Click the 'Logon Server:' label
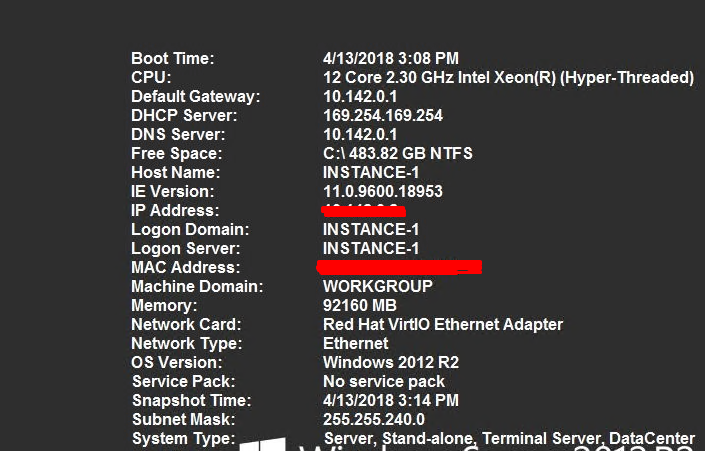The image size is (705, 451). 186,248
